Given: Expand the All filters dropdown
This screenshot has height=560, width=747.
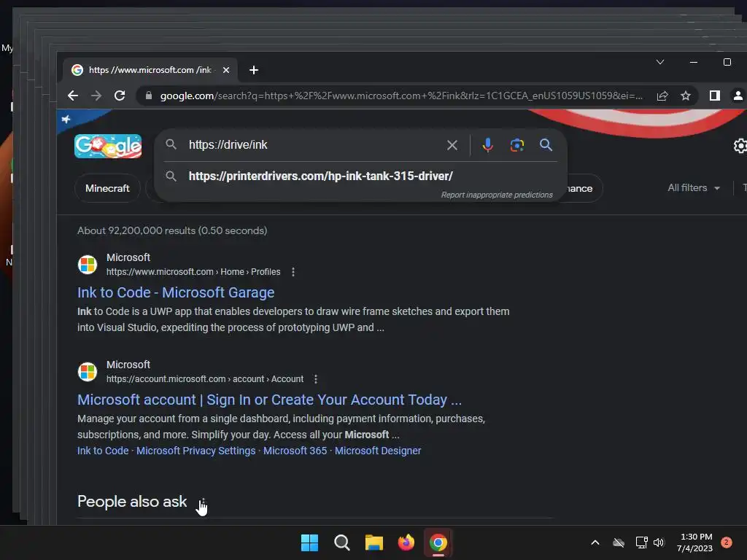Looking at the screenshot, I should pos(694,187).
